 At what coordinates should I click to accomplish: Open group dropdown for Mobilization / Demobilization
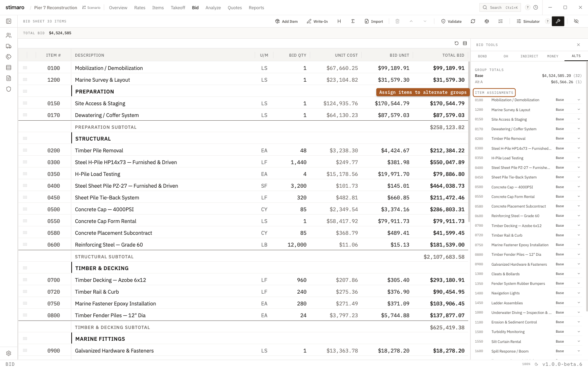point(568,100)
